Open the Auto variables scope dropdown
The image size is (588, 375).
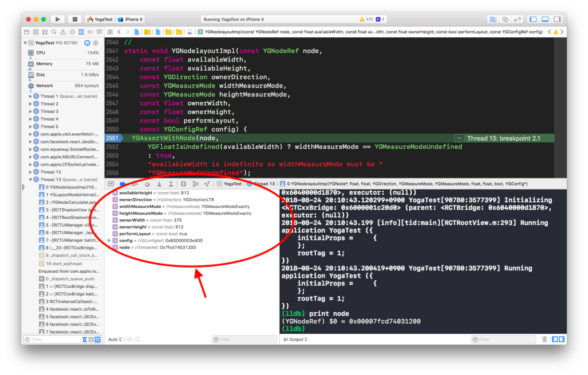(x=115, y=339)
